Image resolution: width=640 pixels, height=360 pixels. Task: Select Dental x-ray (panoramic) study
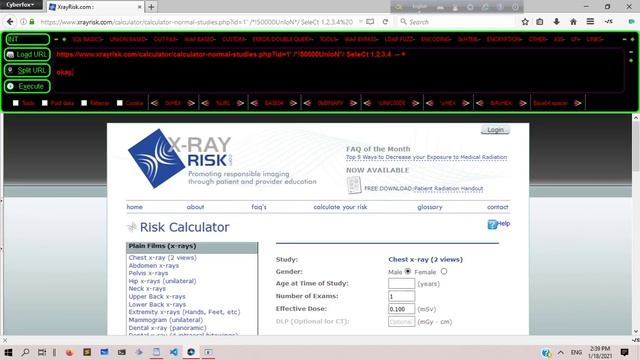click(167, 328)
